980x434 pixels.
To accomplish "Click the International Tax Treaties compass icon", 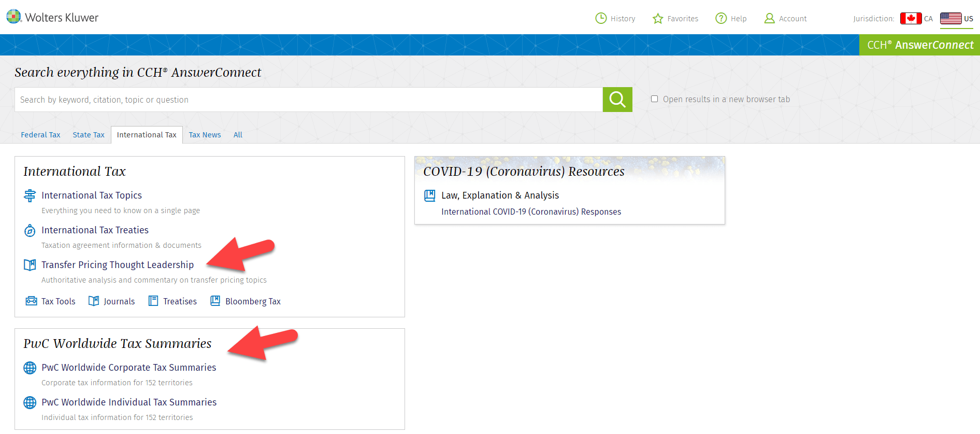I will point(30,230).
